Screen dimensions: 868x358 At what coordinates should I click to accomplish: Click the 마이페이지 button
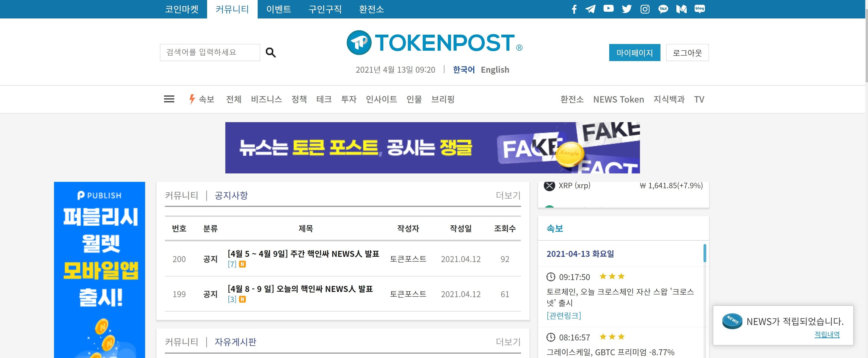(634, 53)
